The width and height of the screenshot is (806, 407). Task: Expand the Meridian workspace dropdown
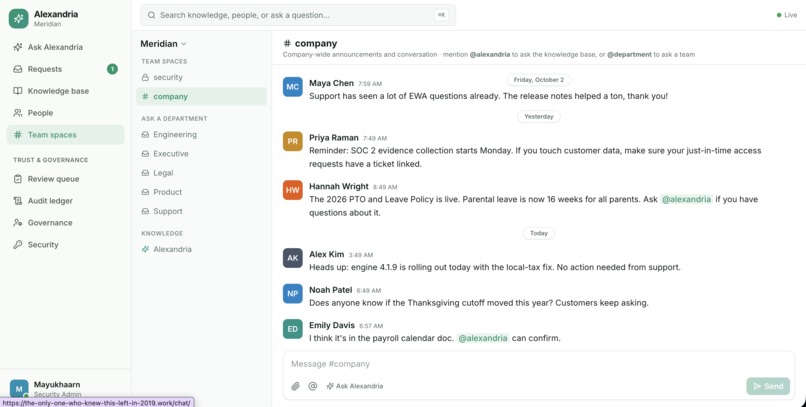pos(163,44)
